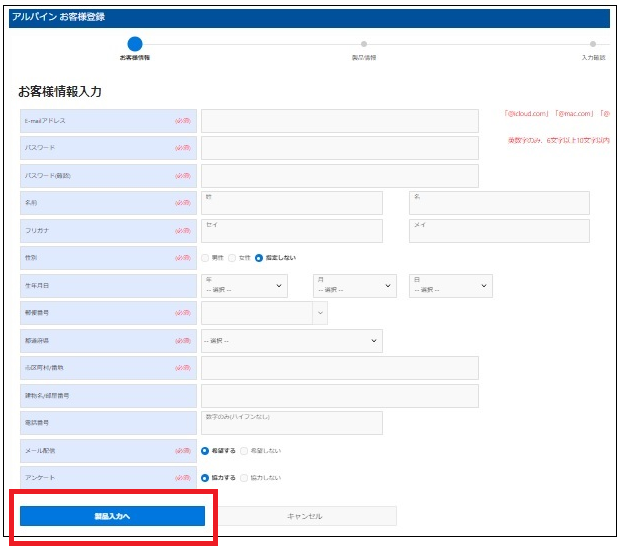This screenshot has width=622, height=551.
Task: Click the 電話番号 phone number field
Action: 291,423
